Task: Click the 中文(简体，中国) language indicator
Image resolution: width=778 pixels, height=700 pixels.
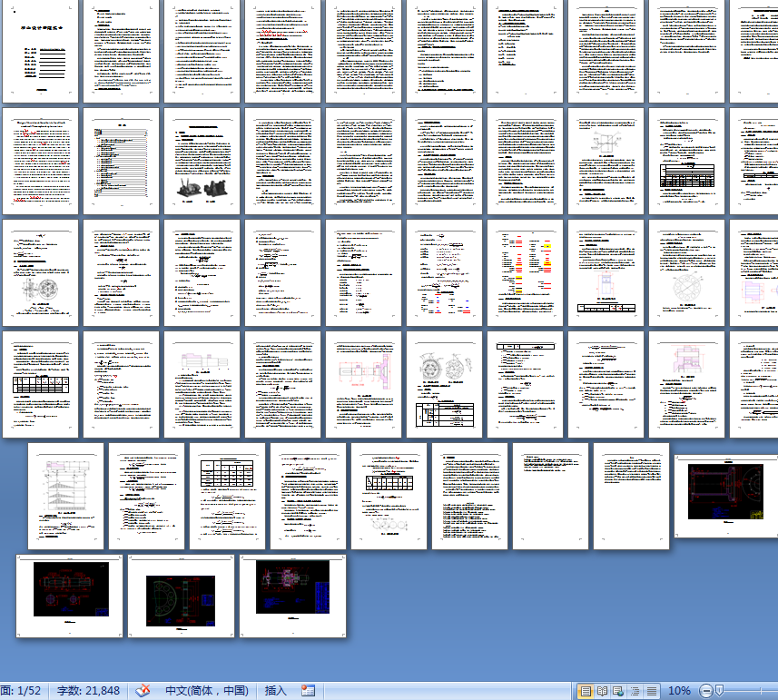Action: point(206,691)
